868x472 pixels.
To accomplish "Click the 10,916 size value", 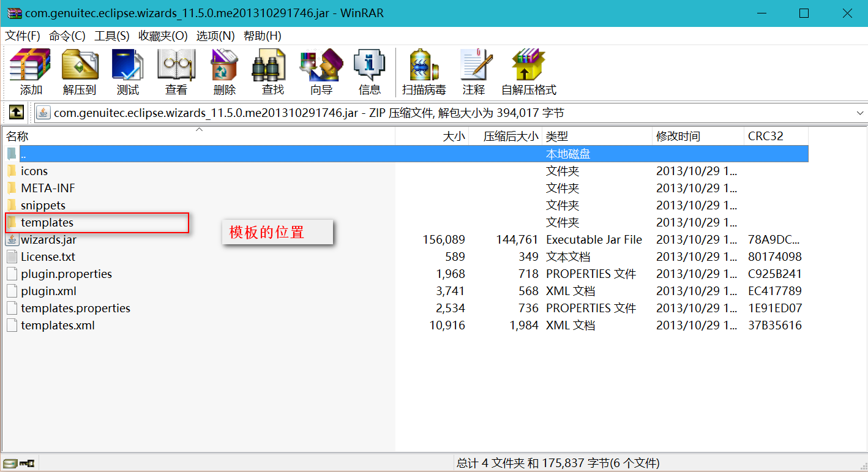I will [447, 325].
